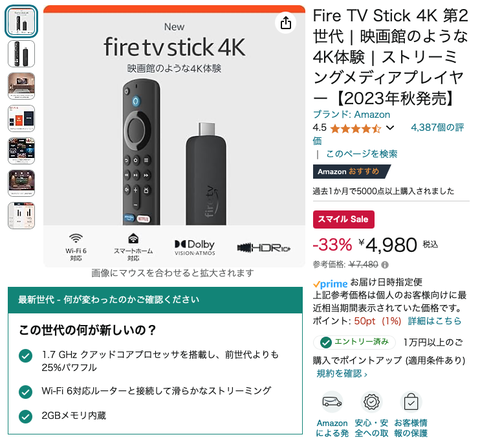Select the first product thumbnail
This screenshot has height=439, width=480.
pos(21,21)
